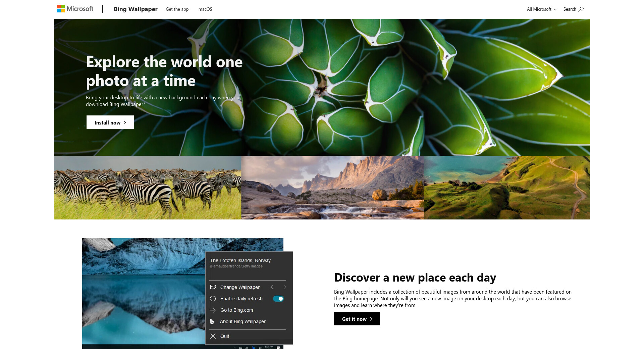This screenshot has width=644, height=349.
Task: Expand the All Microsoft dropdown
Action: pos(542,9)
